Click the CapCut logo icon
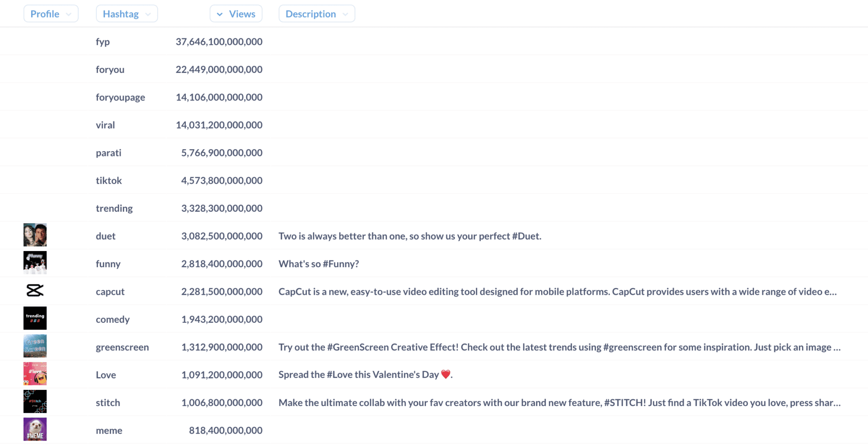The image size is (868, 445). click(35, 290)
